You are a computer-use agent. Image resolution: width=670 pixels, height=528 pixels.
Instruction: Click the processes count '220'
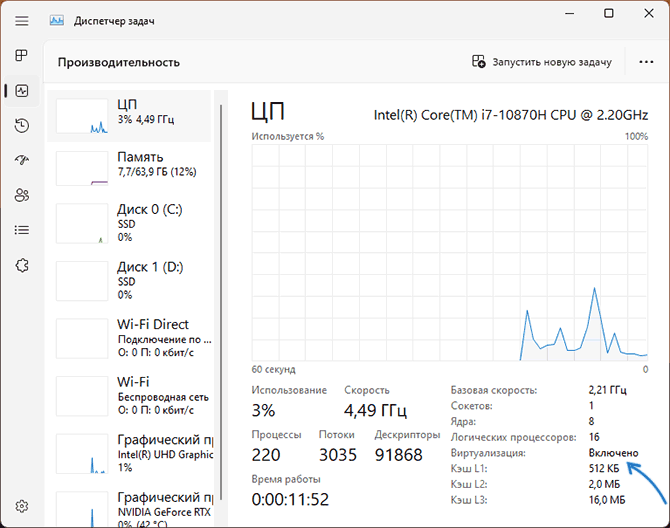pos(266,455)
